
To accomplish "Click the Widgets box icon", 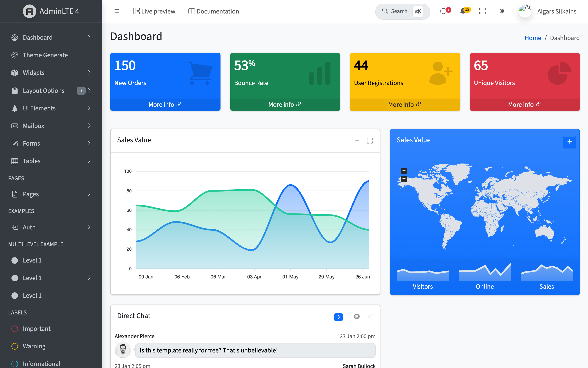I will pyautogui.click(x=14, y=73).
